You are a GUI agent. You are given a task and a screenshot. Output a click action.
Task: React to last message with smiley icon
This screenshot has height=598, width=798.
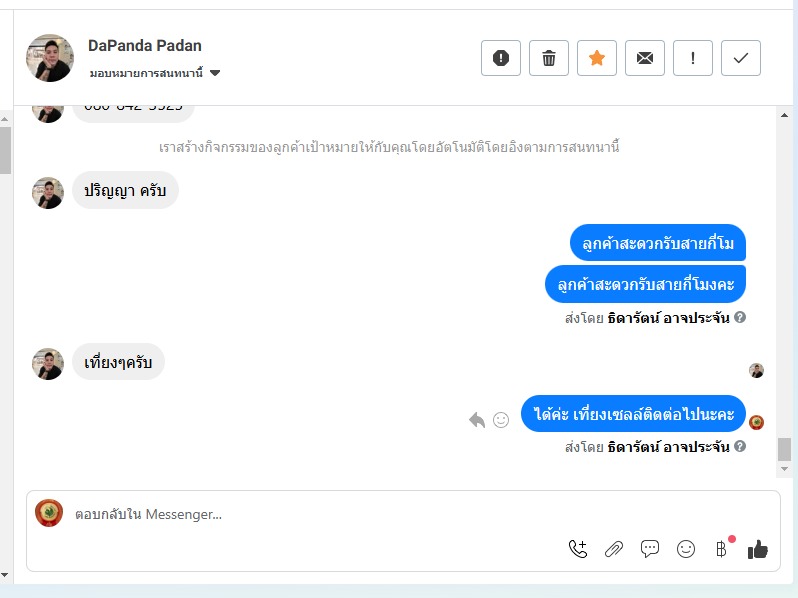pos(501,420)
